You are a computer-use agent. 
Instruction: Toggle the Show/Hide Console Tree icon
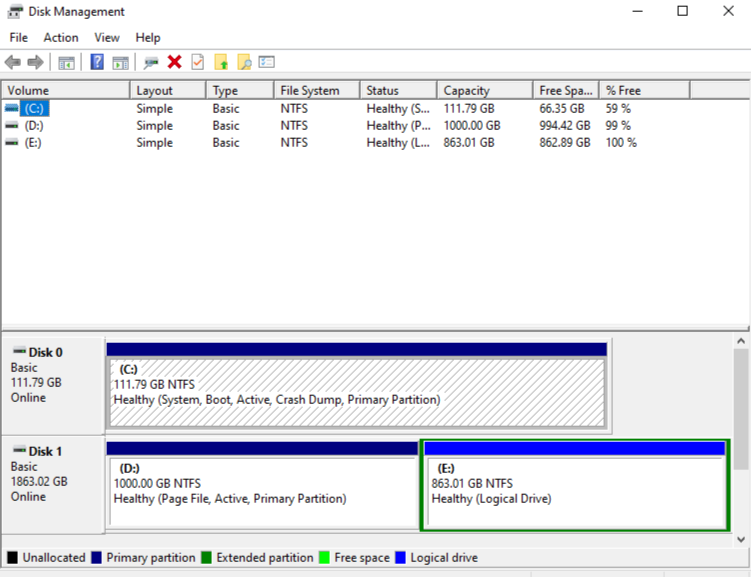[x=66, y=63]
